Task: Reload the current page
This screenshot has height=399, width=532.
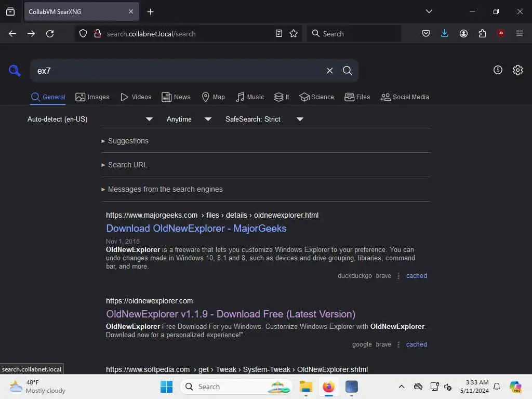Action: (x=50, y=34)
